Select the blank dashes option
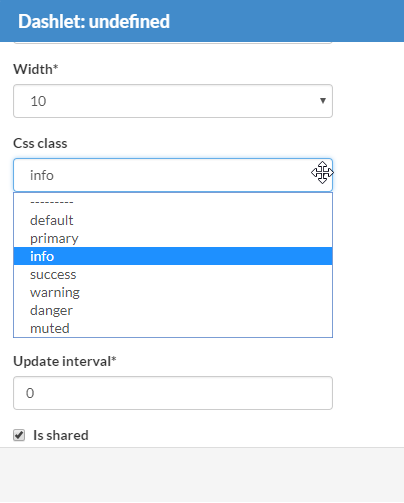Screen dimensions: 404x503 [173, 202]
